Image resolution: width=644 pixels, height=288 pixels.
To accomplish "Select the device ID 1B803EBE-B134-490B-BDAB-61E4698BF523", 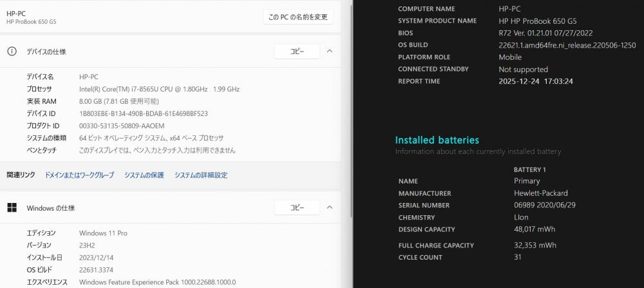I will [x=144, y=113].
